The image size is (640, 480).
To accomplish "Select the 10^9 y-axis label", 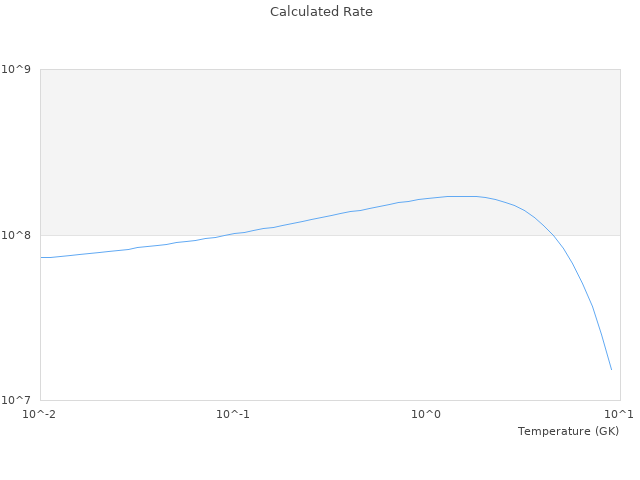I will tap(19, 69).
